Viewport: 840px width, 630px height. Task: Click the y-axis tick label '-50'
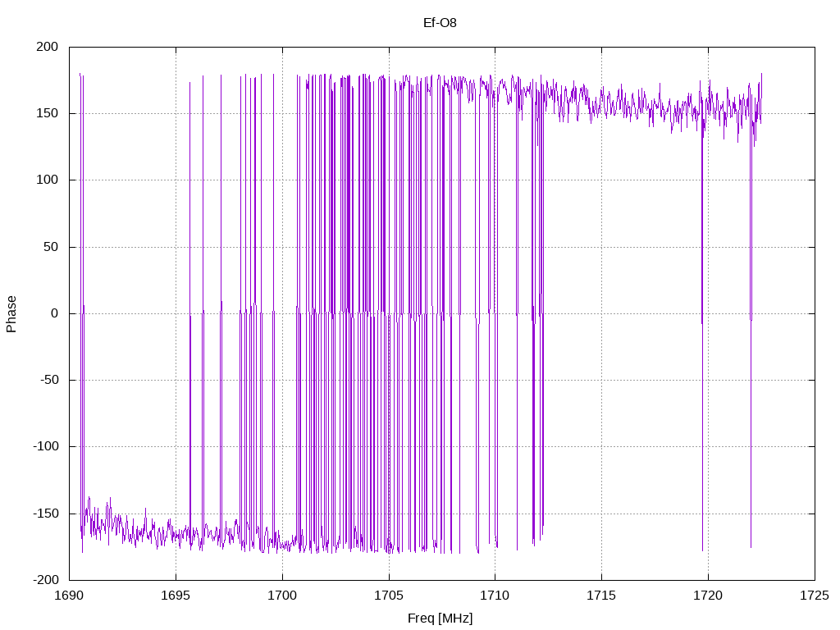tap(48, 380)
